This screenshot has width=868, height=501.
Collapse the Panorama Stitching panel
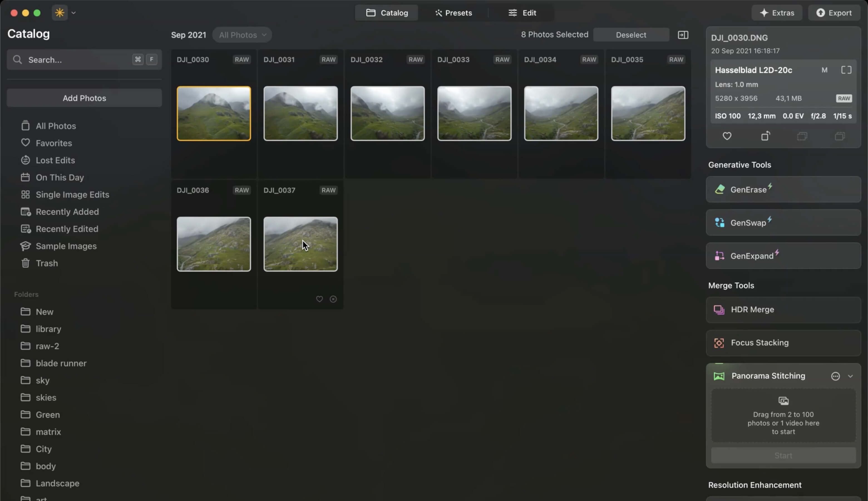coord(850,376)
